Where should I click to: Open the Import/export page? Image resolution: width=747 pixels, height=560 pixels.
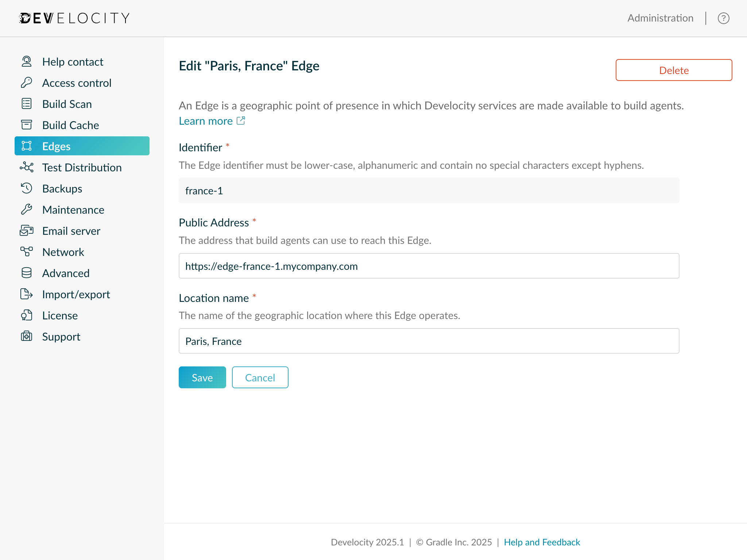click(76, 294)
